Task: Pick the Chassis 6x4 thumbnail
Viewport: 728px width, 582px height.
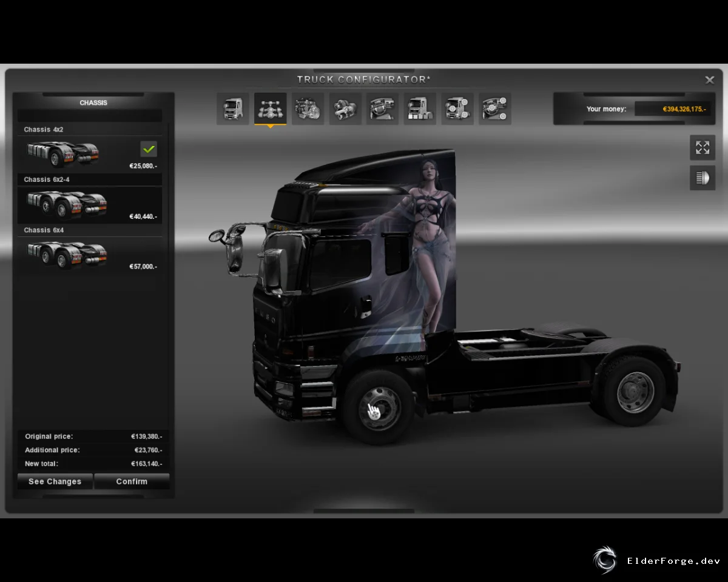Action: point(67,254)
